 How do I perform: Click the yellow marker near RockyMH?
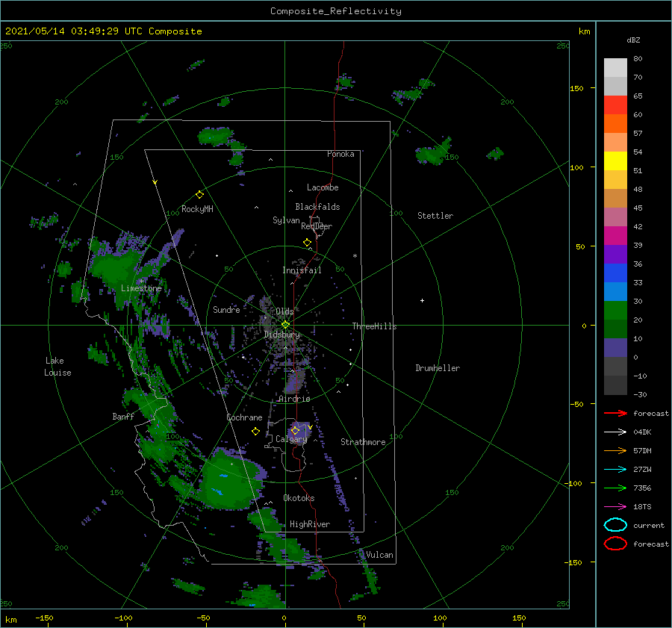(x=199, y=195)
